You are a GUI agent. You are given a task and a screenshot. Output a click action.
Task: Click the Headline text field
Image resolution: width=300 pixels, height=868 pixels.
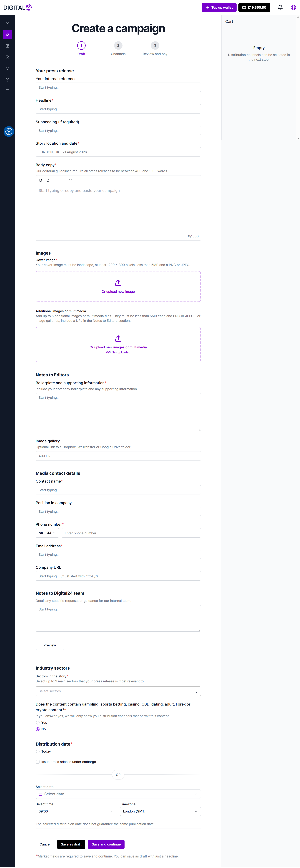(118, 109)
